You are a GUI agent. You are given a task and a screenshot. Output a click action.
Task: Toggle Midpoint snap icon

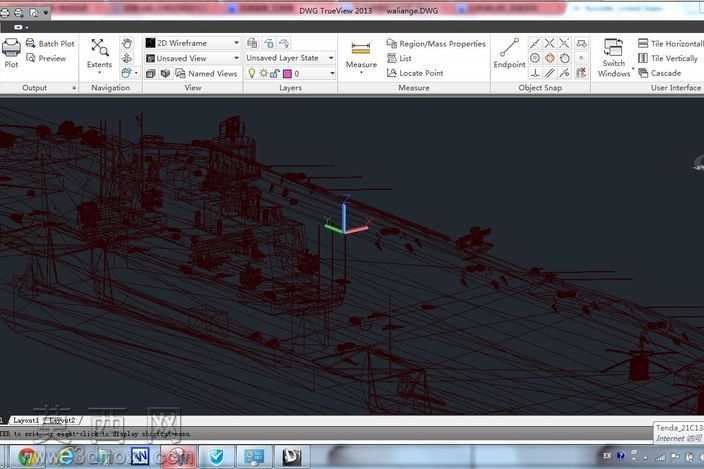[534, 44]
